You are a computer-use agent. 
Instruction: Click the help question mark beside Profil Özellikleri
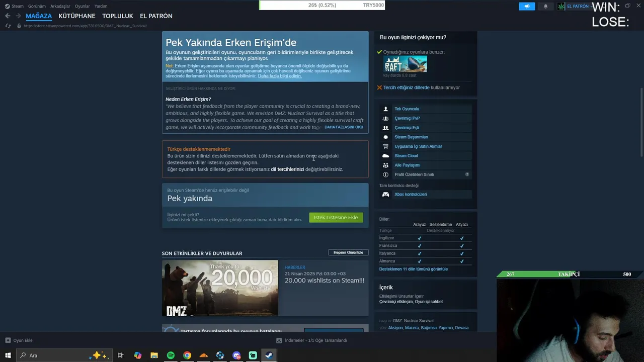[x=467, y=174]
